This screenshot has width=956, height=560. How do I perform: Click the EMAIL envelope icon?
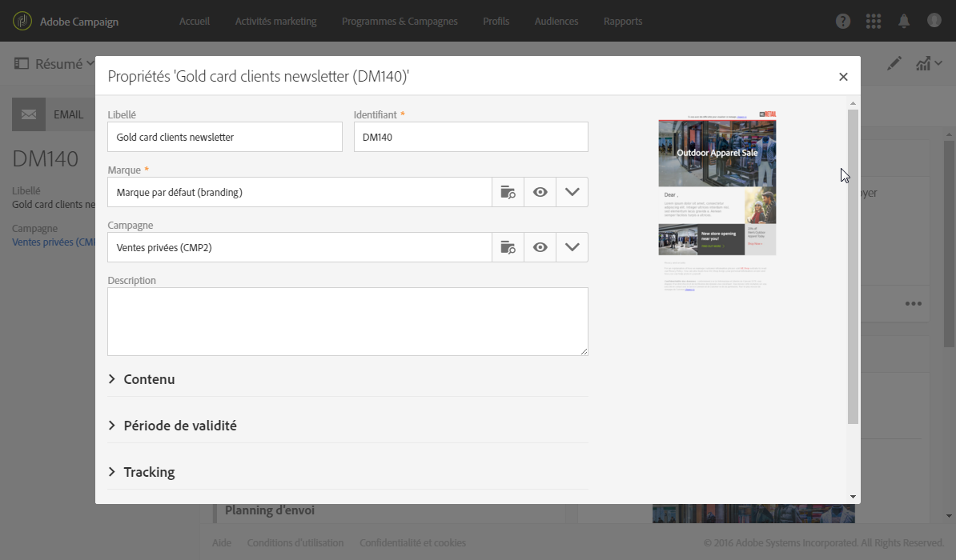coord(29,114)
